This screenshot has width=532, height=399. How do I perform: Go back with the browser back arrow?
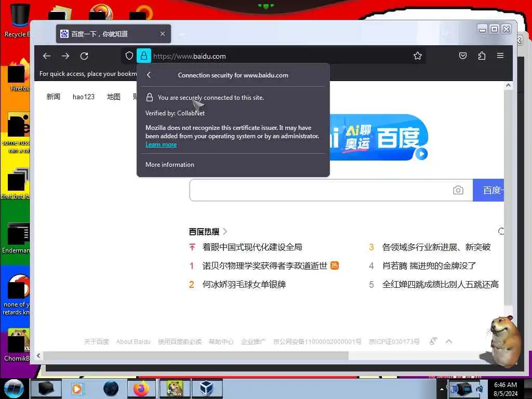(47, 56)
